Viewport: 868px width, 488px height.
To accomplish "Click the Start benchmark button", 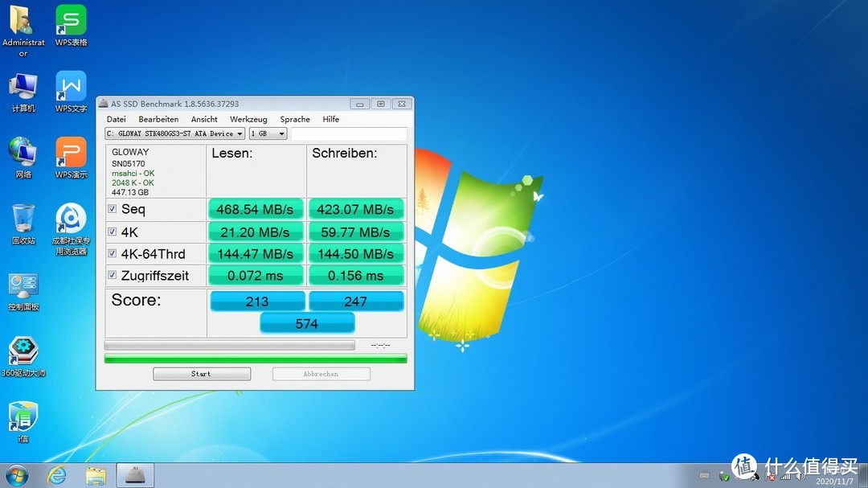I will (x=202, y=374).
